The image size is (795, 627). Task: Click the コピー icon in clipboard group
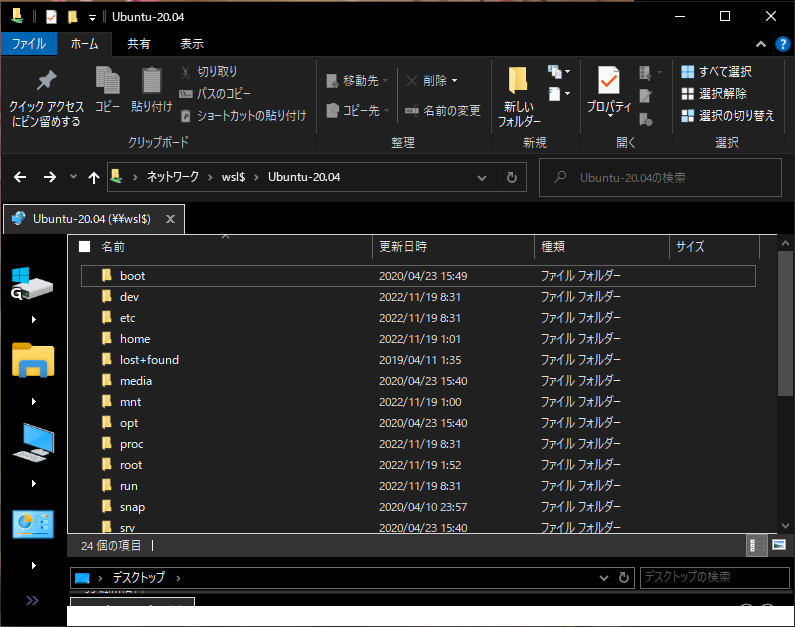pos(107,81)
